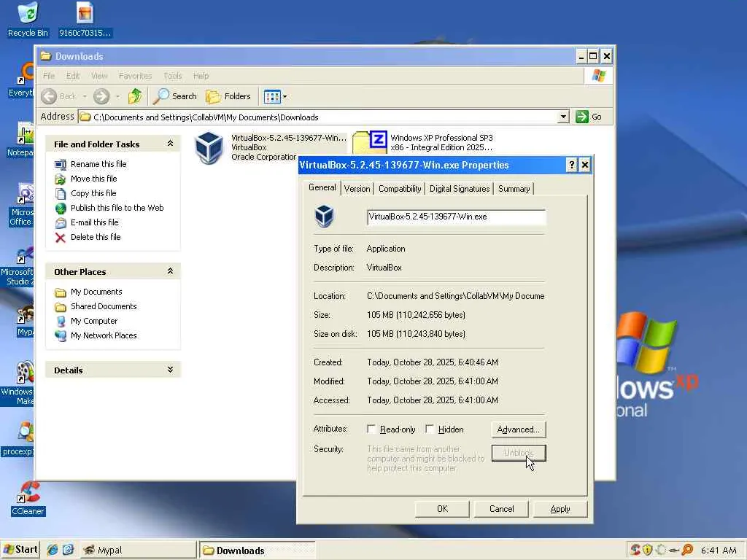
Task: Select the CCleaner desktop shortcut
Action: (28, 498)
